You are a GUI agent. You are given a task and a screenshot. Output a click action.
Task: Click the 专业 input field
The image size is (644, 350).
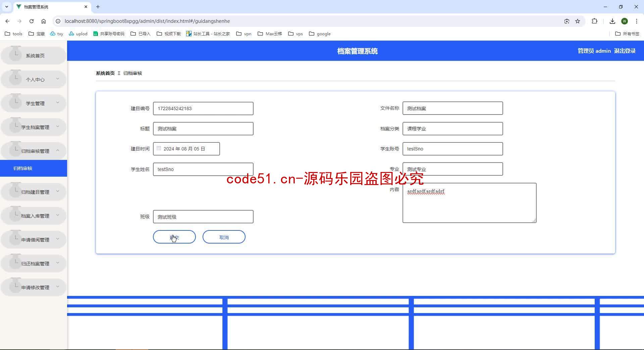click(453, 169)
